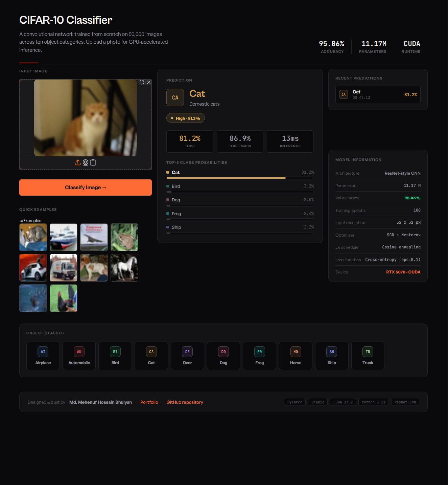Viewport: 448px width, 485px height.
Task: Click the CA badge in Recent Predictions
Action: click(344, 95)
